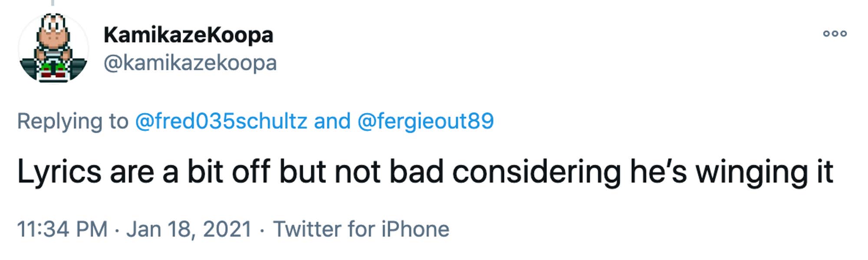
Task: Click the Twitter for iPhone source label
Action: (361, 229)
